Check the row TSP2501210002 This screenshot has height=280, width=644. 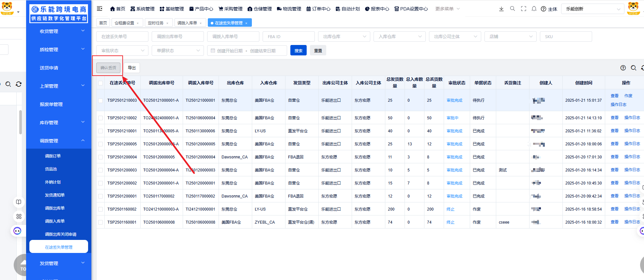pyautogui.click(x=100, y=118)
